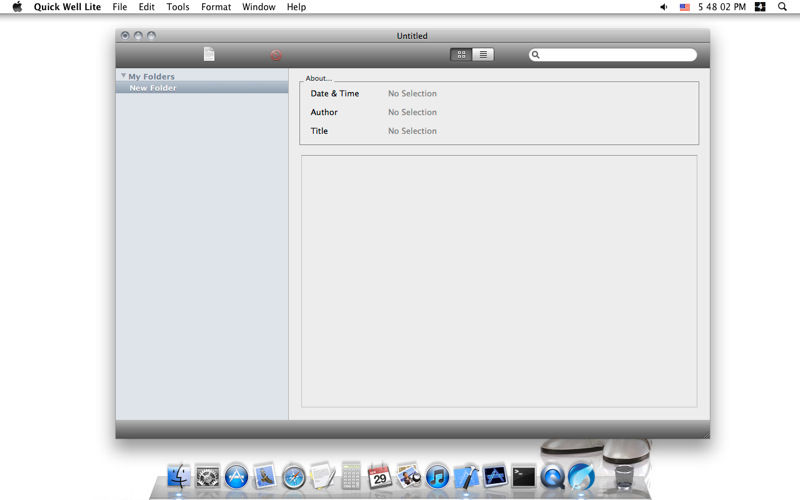Close the Untitled window
The image size is (800, 500).
125,35
